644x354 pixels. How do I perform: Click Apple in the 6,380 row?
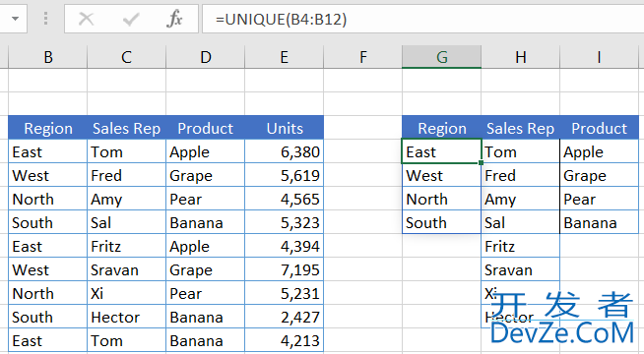pyautogui.click(x=206, y=151)
